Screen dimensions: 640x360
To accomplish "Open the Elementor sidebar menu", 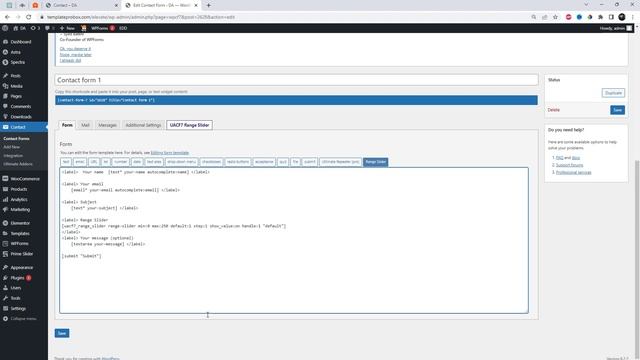I will point(20,223).
